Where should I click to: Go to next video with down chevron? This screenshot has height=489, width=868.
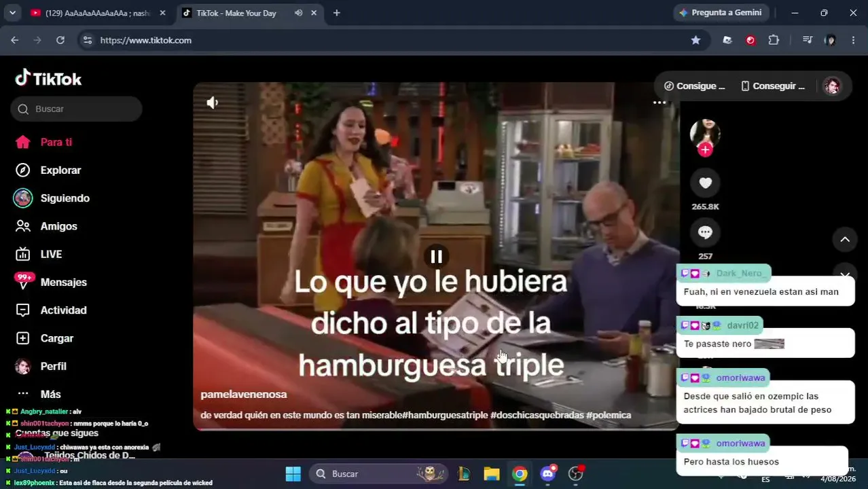[845, 274]
